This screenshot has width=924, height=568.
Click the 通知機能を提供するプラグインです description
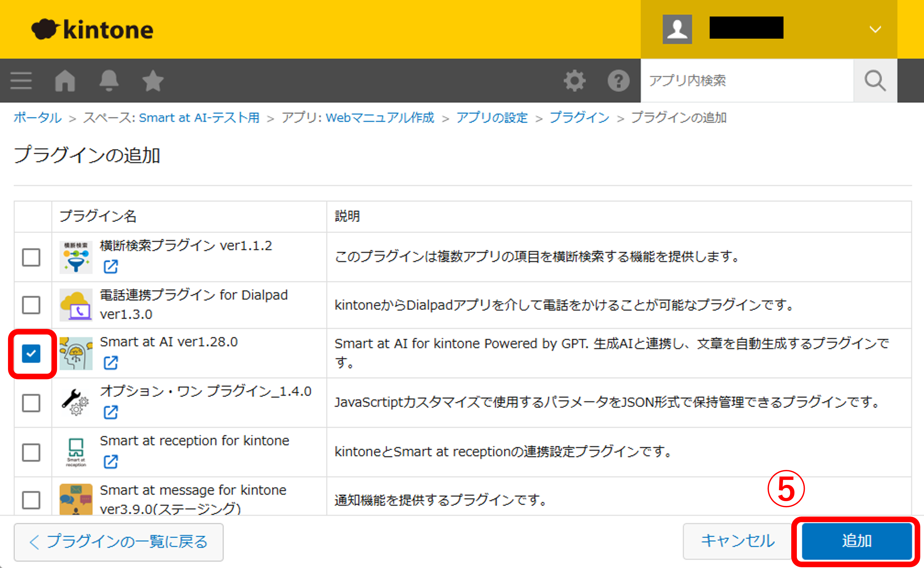click(441, 500)
